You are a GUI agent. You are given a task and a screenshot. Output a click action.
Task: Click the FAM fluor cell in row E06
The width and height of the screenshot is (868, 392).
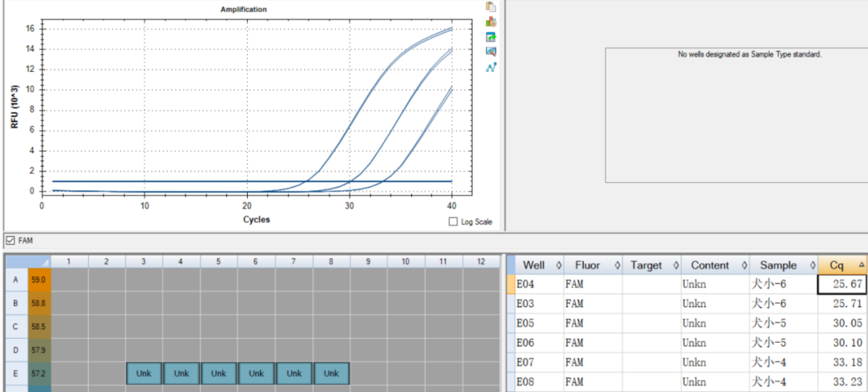coord(593,344)
